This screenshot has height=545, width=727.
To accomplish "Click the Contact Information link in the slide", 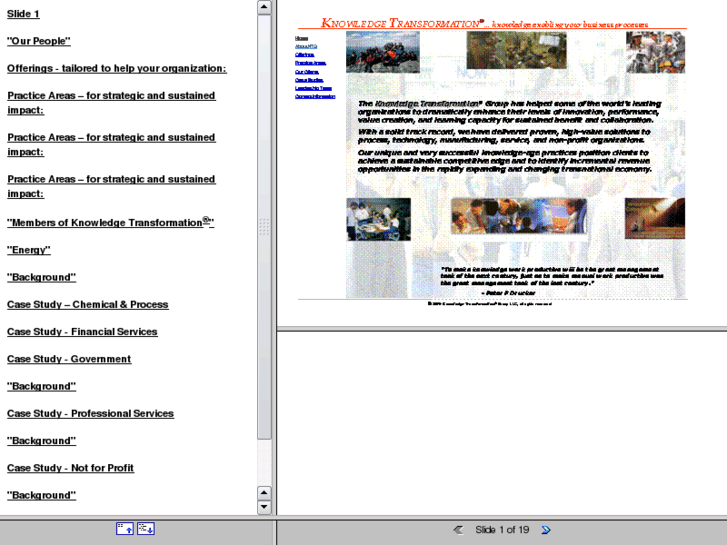I will [x=315, y=96].
